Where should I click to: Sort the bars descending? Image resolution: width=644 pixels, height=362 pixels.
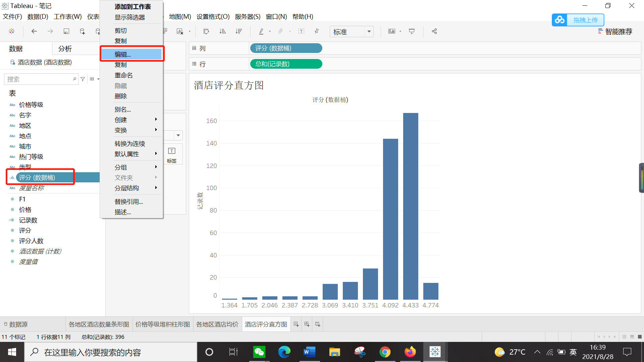(x=239, y=31)
